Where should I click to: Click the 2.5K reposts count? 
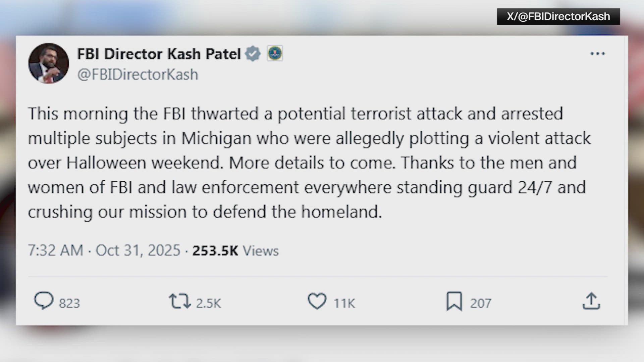[208, 303]
